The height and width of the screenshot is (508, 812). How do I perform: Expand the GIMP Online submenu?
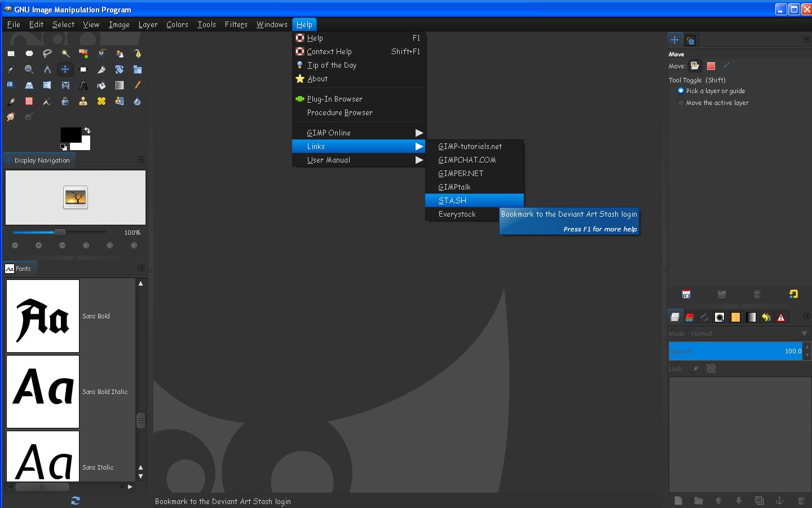[358, 133]
